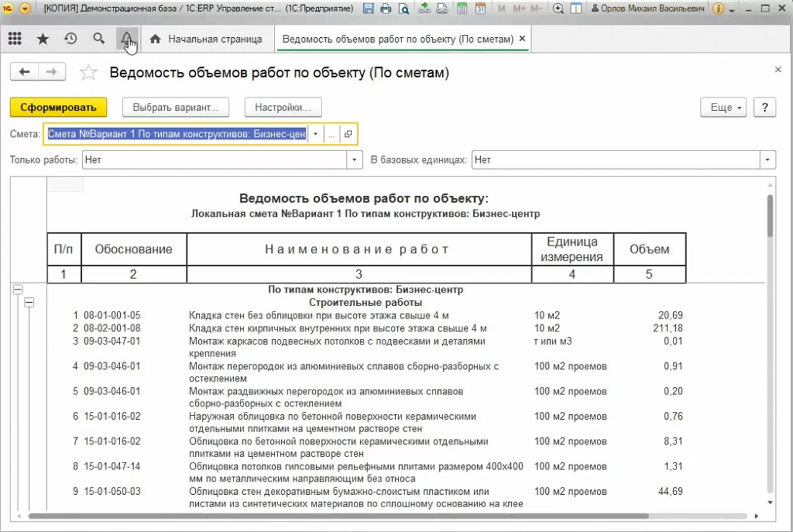
Task: Open Favorites star in the top panel
Action: click(x=43, y=39)
